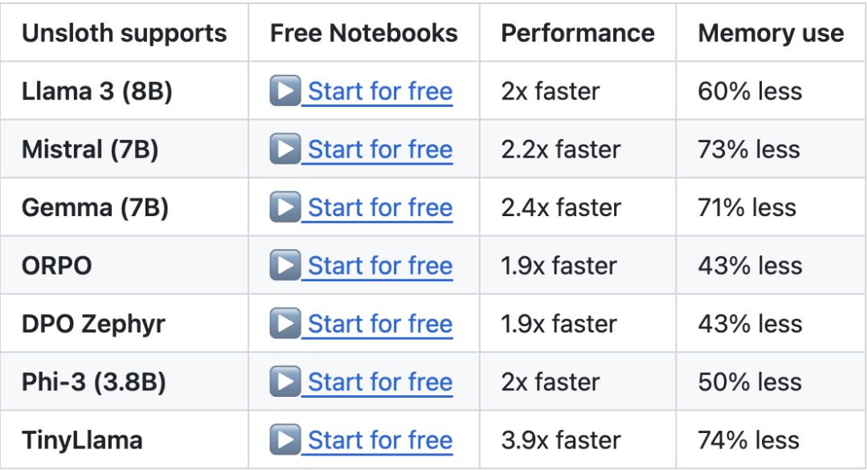Open Phi-3 (3.8B) 'Start for free' link
Screen dimensions: 868x470
click(380, 382)
